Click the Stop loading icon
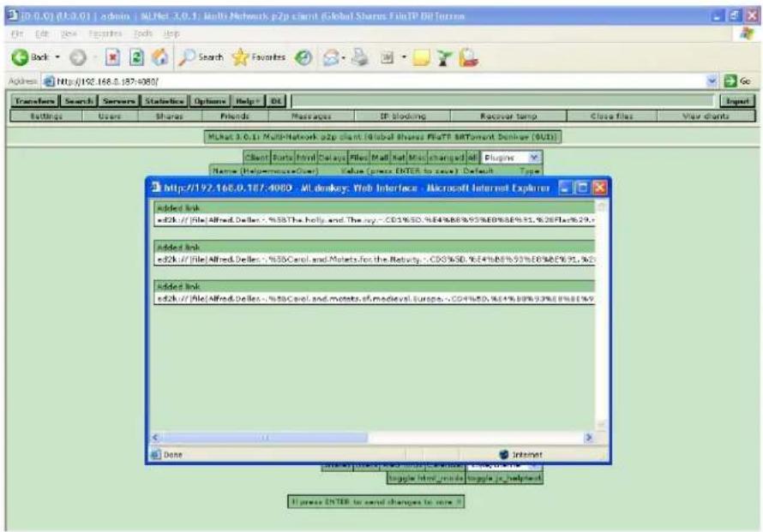Image resolution: width=763 pixels, height=532 pixels. (x=112, y=58)
